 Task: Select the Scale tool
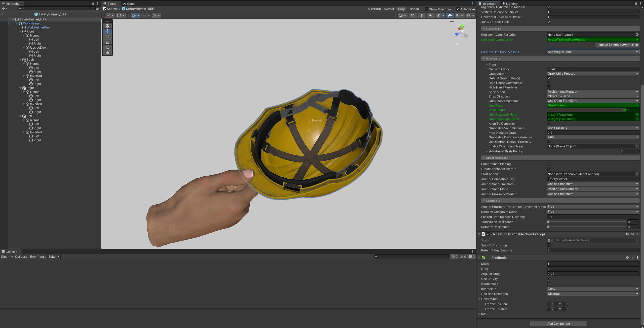tap(107, 42)
